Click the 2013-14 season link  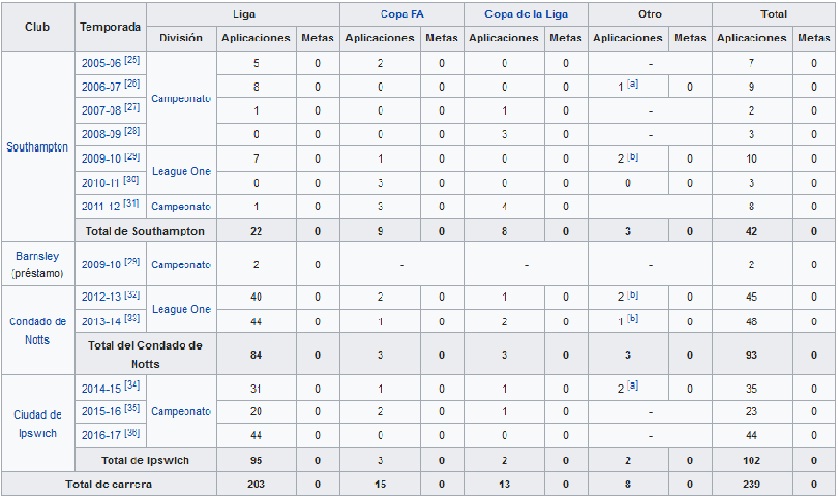coord(102,321)
